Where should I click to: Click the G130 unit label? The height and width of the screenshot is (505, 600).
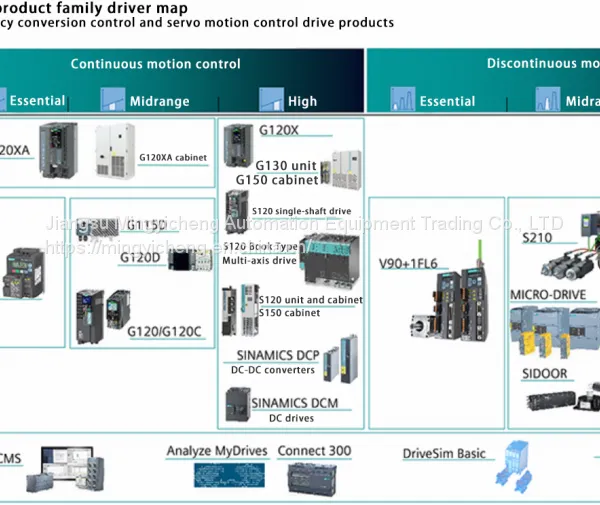286,166
